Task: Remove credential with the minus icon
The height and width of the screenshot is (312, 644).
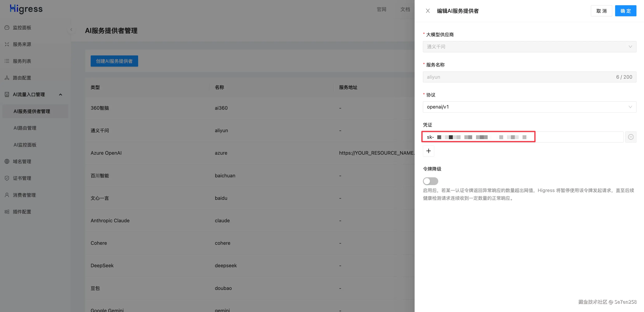Action: tap(630, 137)
